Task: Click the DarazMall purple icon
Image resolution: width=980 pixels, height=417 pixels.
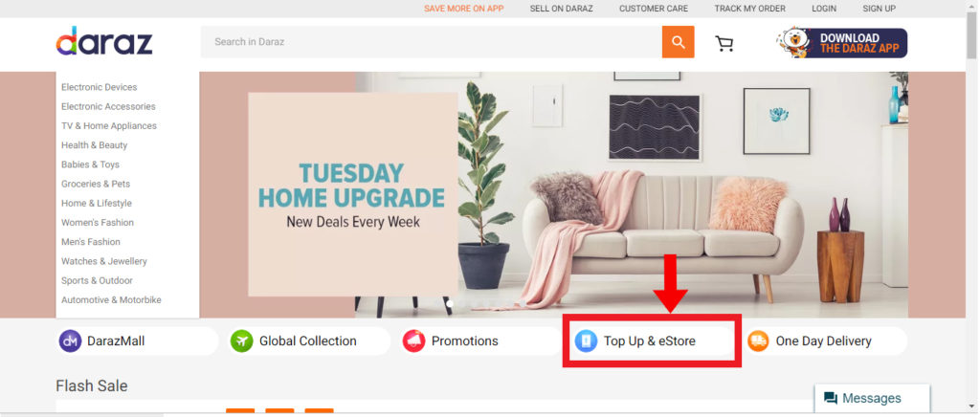Action: point(70,341)
